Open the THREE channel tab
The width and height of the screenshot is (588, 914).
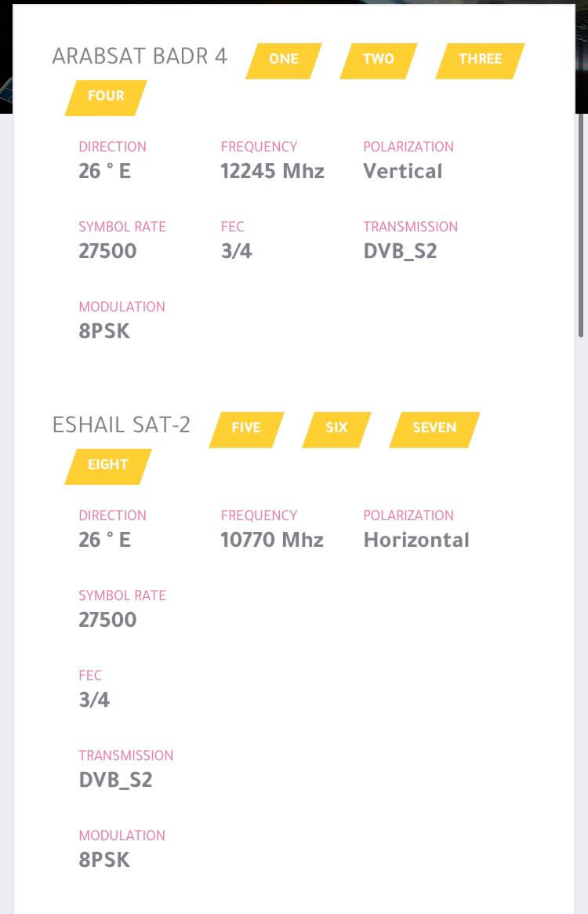click(480, 60)
